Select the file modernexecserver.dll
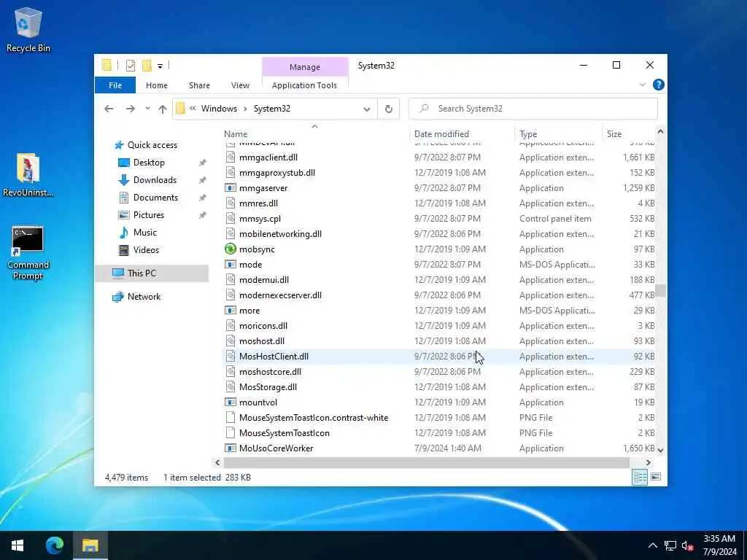This screenshot has width=747, height=560. [280, 295]
